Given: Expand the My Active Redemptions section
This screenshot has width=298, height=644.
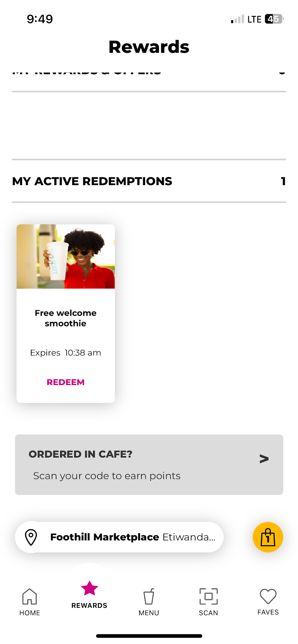Looking at the screenshot, I should click(92, 181).
